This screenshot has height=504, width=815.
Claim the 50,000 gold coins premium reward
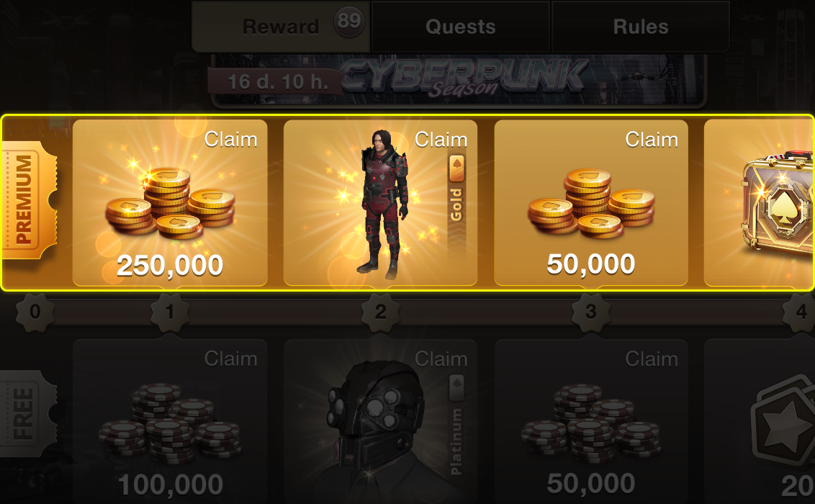pos(591,202)
